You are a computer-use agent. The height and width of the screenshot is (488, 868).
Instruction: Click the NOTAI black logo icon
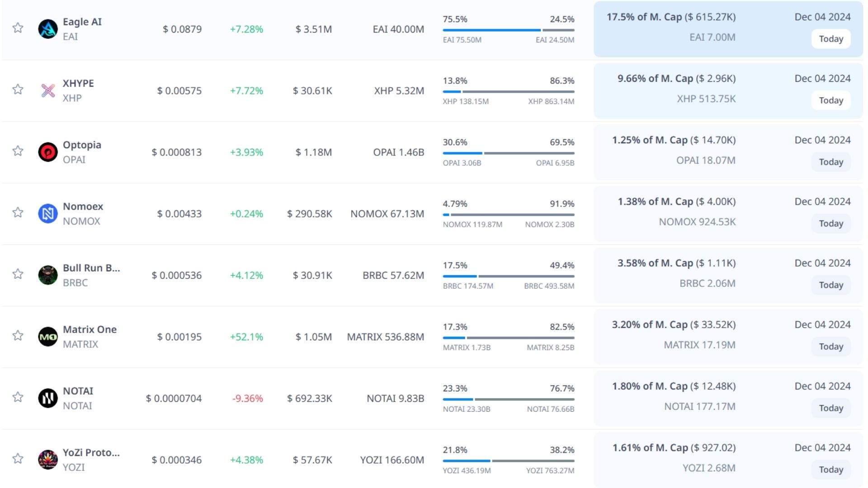click(x=47, y=398)
